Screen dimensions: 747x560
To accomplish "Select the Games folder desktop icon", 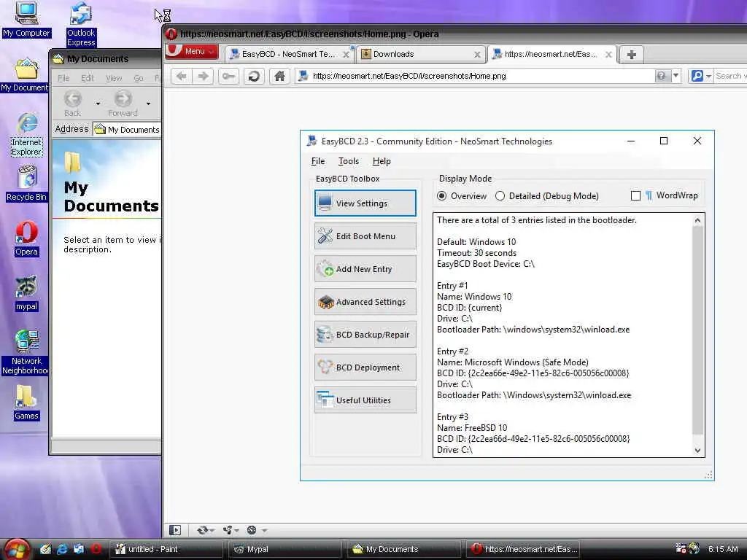I will 26,402.
